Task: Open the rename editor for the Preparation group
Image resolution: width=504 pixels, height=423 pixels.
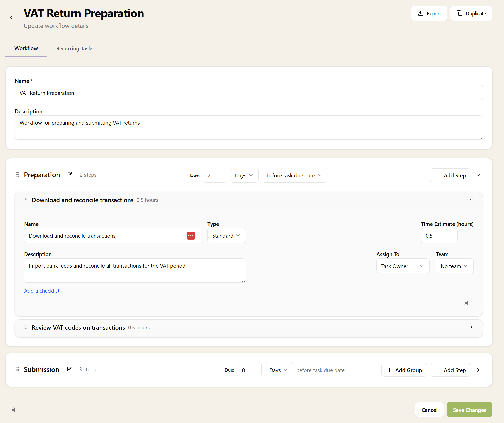Action: 70,174
